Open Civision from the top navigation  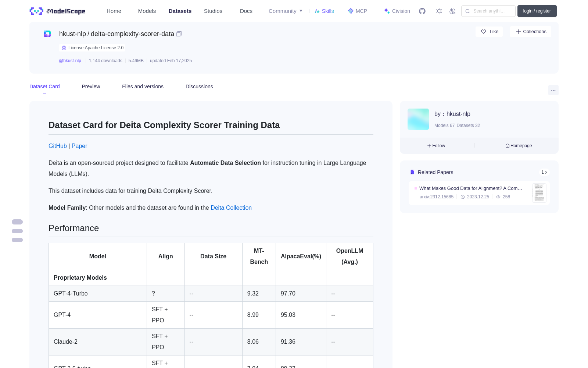tap(397, 11)
